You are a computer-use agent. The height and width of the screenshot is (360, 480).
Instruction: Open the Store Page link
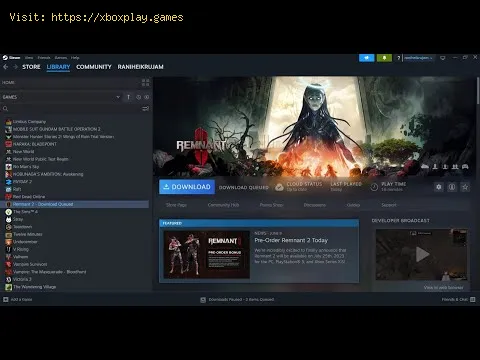coord(176,205)
